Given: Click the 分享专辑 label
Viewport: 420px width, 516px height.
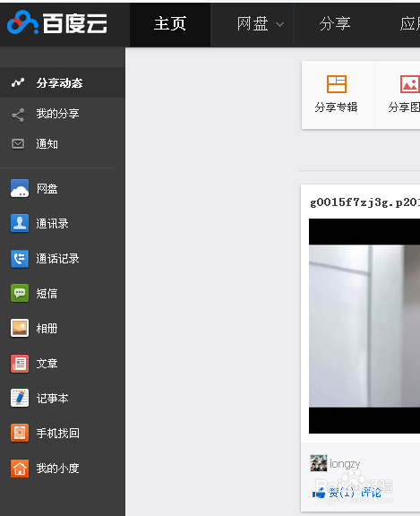Looking at the screenshot, I should [336, 107].
